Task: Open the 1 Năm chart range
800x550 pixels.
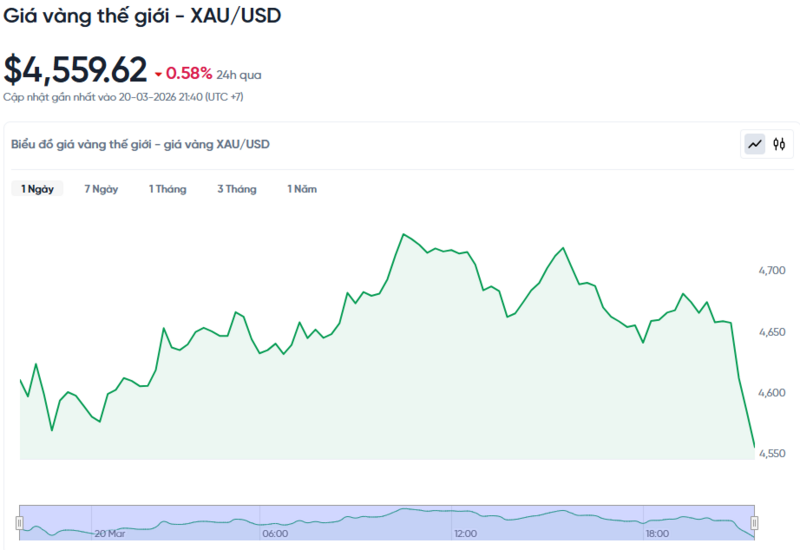Action: click(302, 189)
